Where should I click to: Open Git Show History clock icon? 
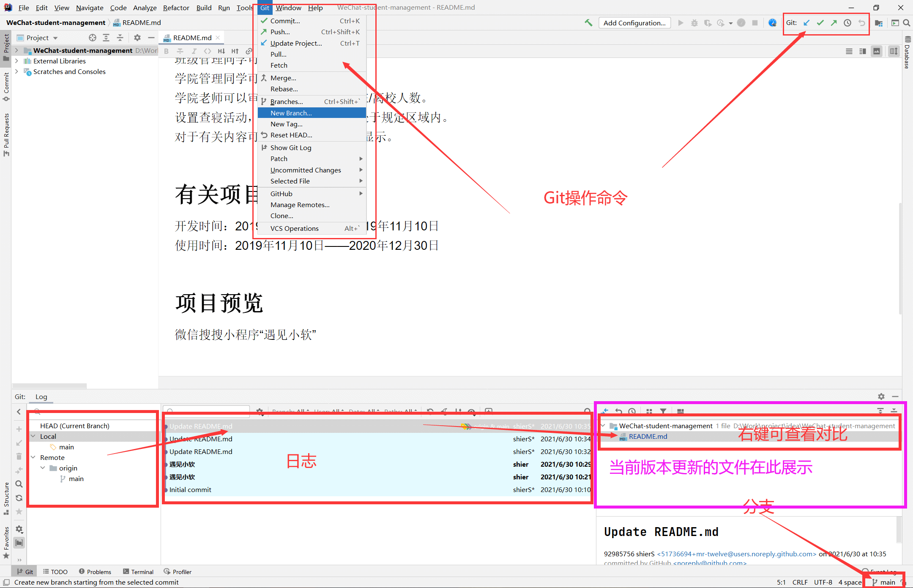847,23
